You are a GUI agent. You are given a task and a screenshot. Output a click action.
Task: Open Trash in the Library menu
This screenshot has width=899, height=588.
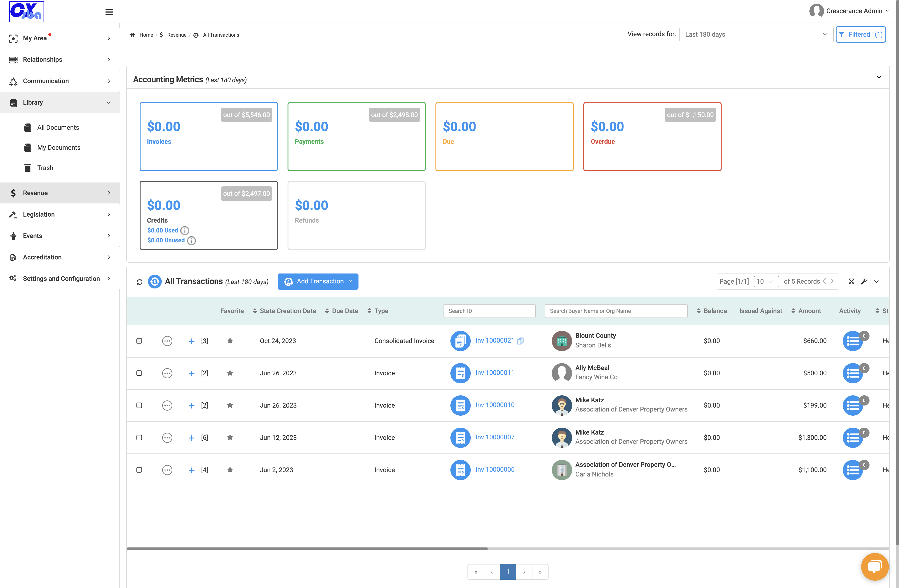45,168
